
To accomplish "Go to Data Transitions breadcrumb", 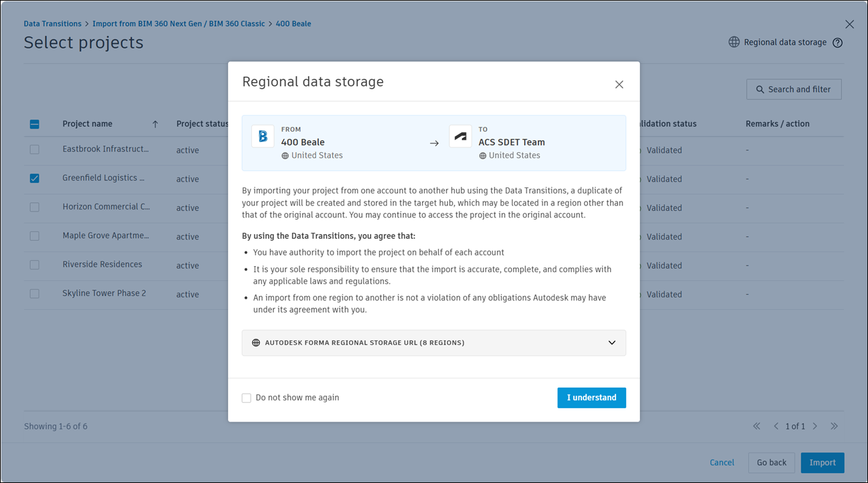I will point(53,24).
